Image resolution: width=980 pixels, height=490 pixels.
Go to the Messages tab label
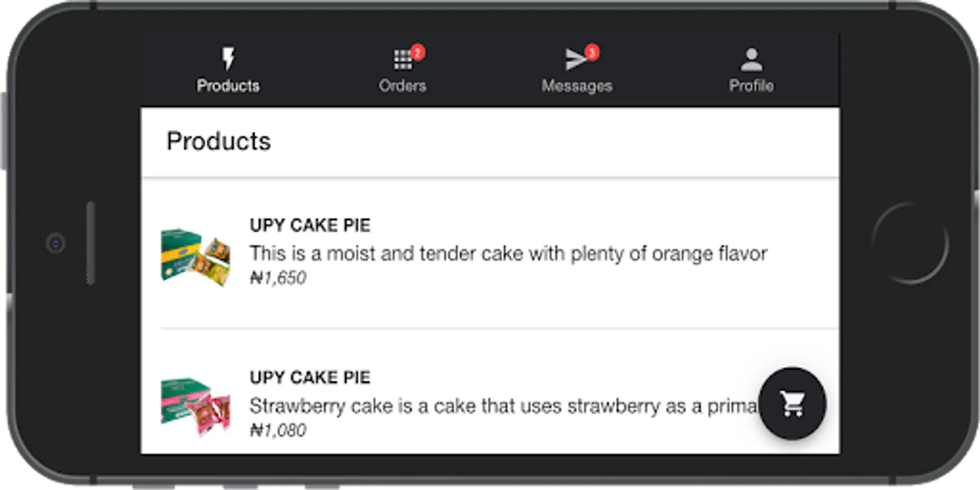point(577,86)
